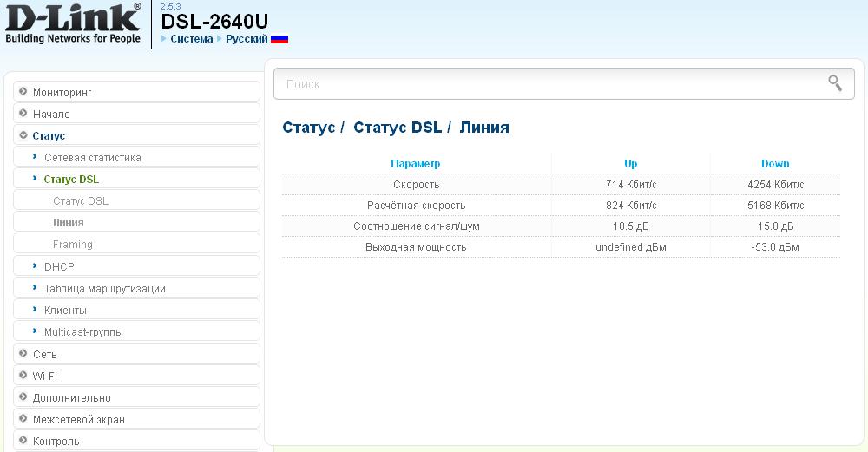Screen dimensions: 868x452
Task: Open Multicast-группы item
Action: pos(136,331)
